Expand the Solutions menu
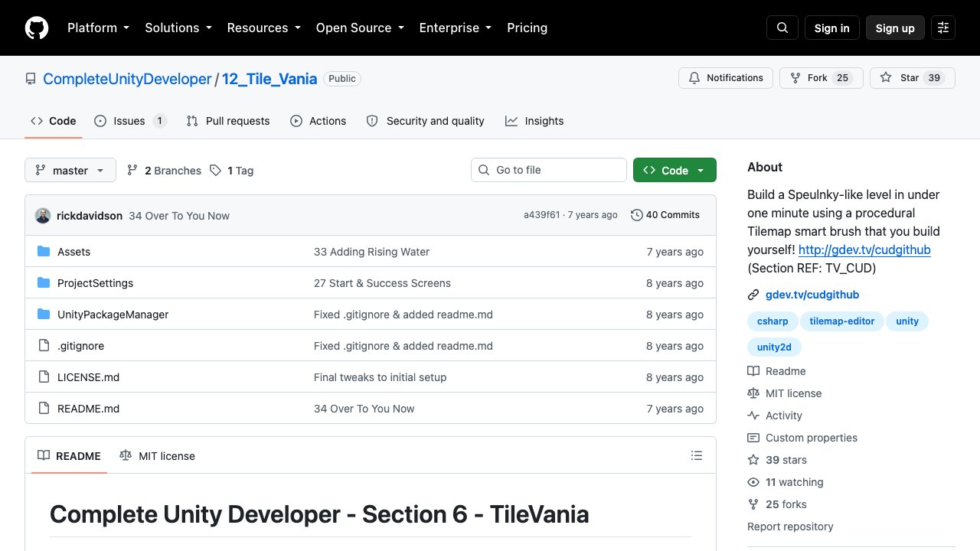Screen dimensions: 980x551 (178, 28)
